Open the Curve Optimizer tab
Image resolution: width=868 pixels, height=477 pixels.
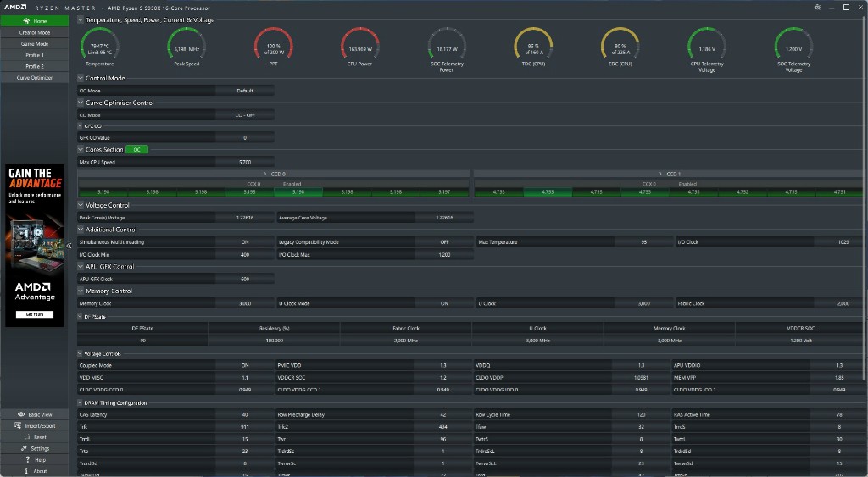35,77
